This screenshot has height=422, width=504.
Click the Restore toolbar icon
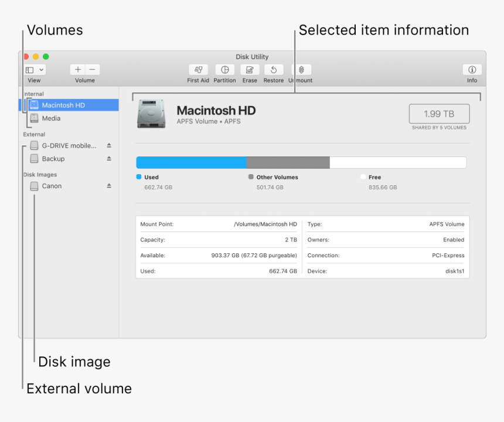click(x=274, y=70)
